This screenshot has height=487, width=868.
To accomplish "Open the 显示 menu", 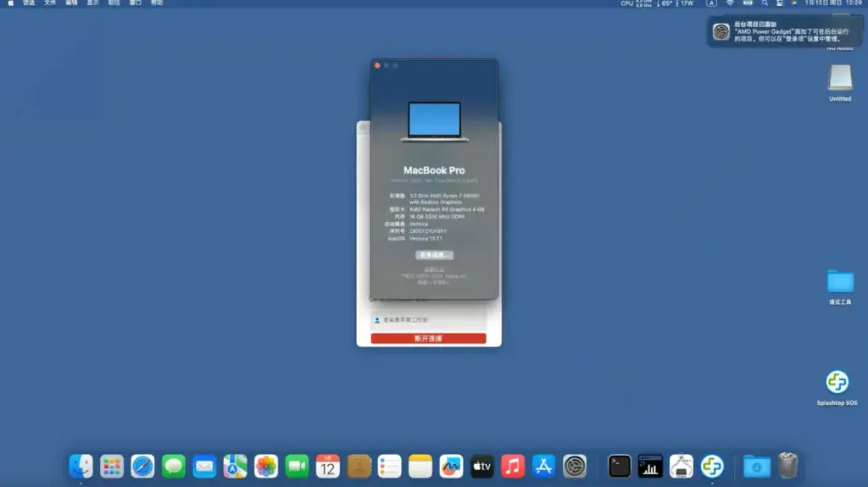I will pyautogui.click(x=92, y=3).
